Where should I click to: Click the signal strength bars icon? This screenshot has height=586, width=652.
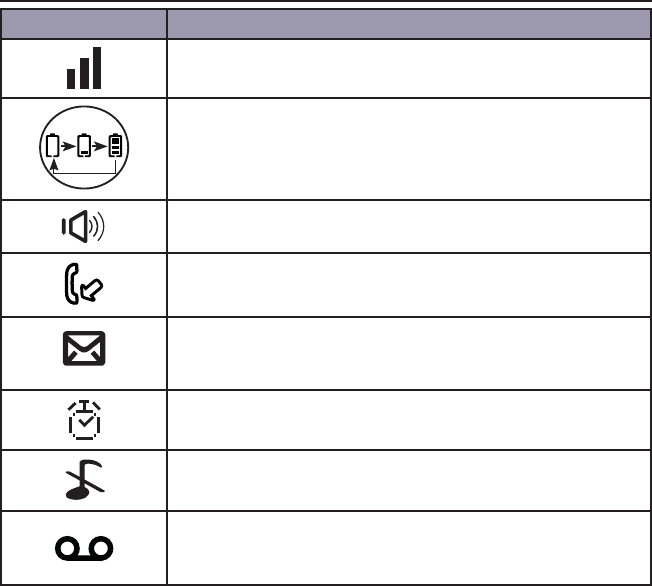pyautogui.click(x=84, y=68)
